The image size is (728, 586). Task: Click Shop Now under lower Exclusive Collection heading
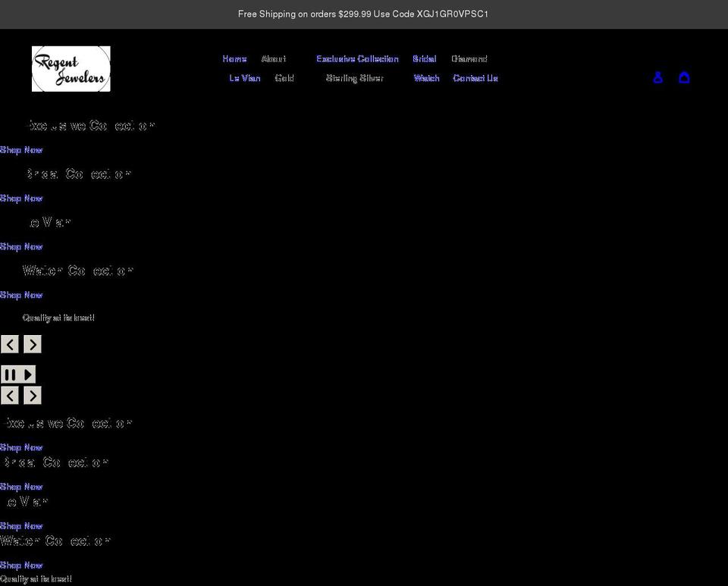pos(21,447)
